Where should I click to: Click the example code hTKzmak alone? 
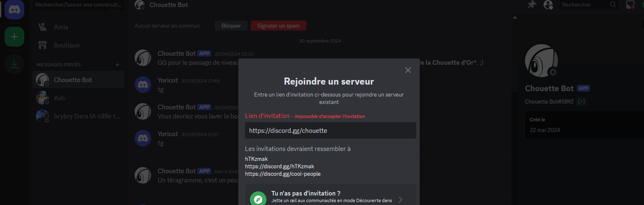tap(257, 159)
